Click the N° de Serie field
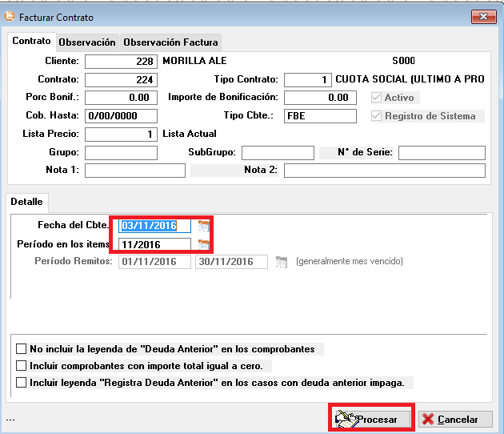 click(x=442, y=153)
